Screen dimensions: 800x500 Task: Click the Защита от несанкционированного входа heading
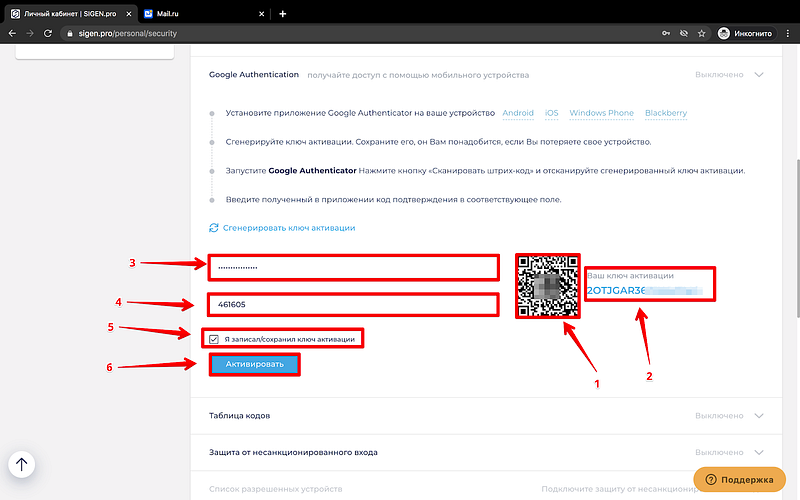(293, 453)
